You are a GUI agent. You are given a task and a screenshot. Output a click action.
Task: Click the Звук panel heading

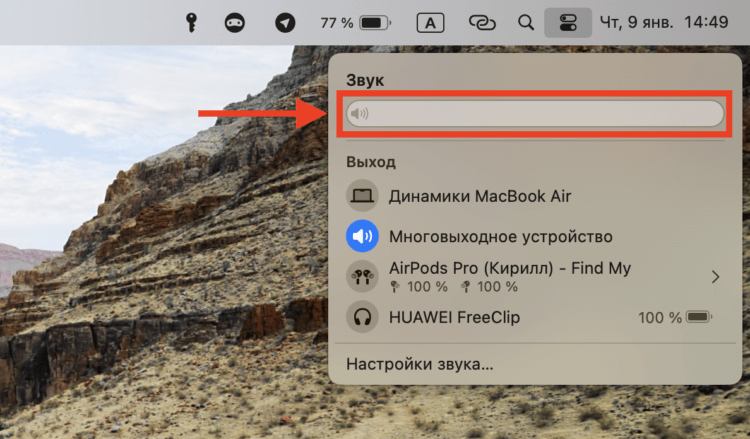[365, 80]
